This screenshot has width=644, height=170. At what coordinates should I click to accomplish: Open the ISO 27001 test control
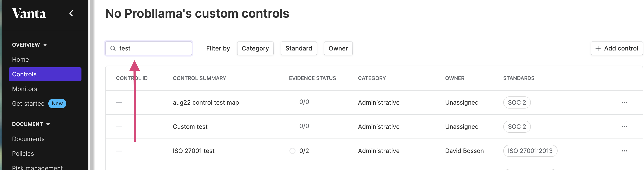194,151
